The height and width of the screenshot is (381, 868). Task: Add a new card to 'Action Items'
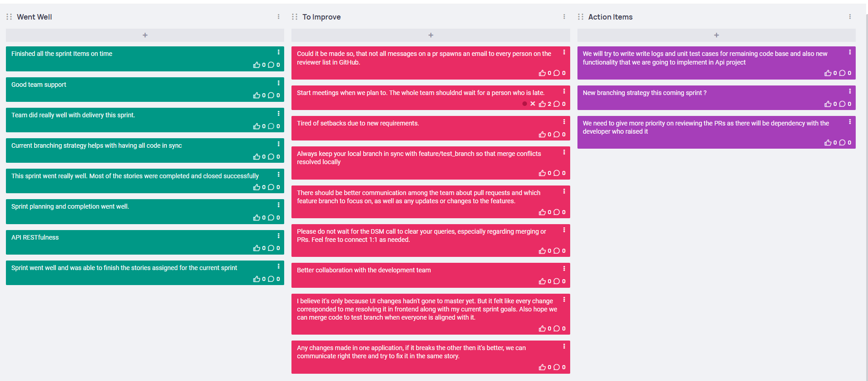pyautogui.click(x=717, y=35)
